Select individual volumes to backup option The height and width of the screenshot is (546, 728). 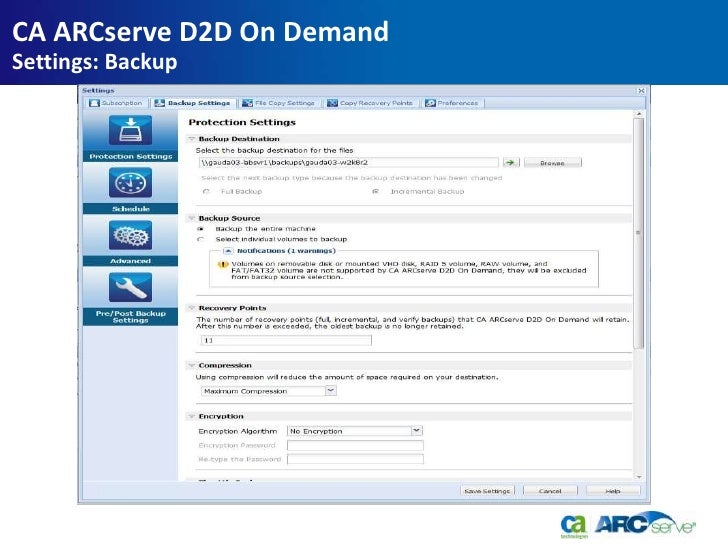[x=201, y=240]
